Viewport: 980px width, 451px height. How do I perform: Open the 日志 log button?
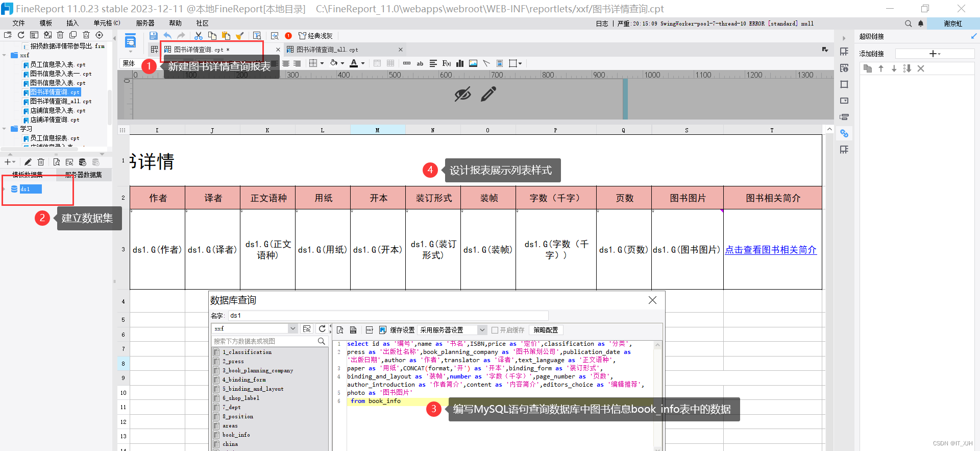click(602, 23)
